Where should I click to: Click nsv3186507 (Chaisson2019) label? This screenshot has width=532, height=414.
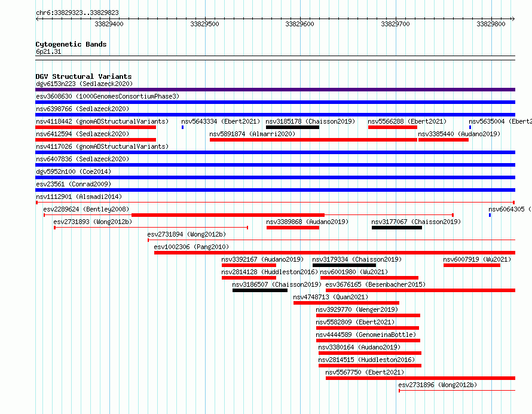coord(277,284)
